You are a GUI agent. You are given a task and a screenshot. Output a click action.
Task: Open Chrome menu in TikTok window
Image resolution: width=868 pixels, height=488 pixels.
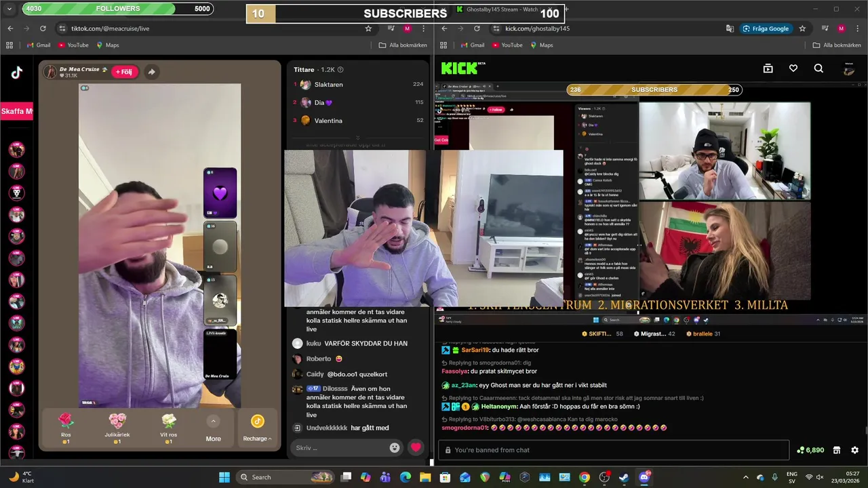click(422, 28)
